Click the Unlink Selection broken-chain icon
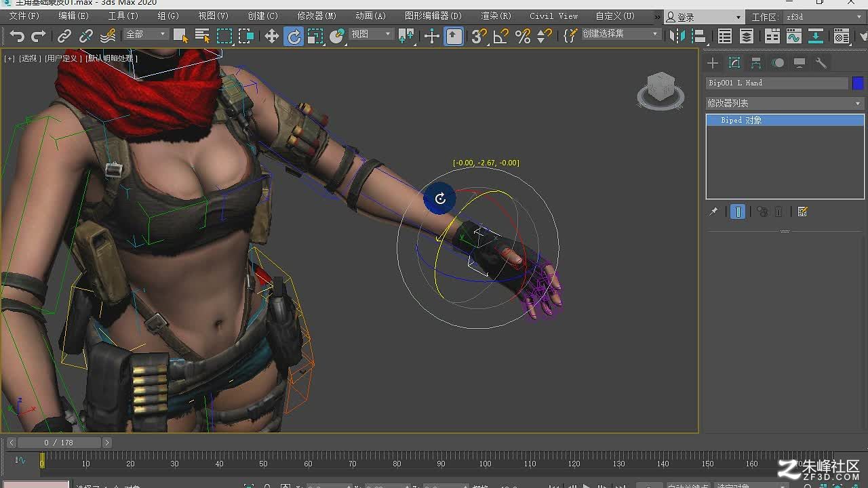Image resolution: width=868 pixels, height=488 pixels. 86,36
